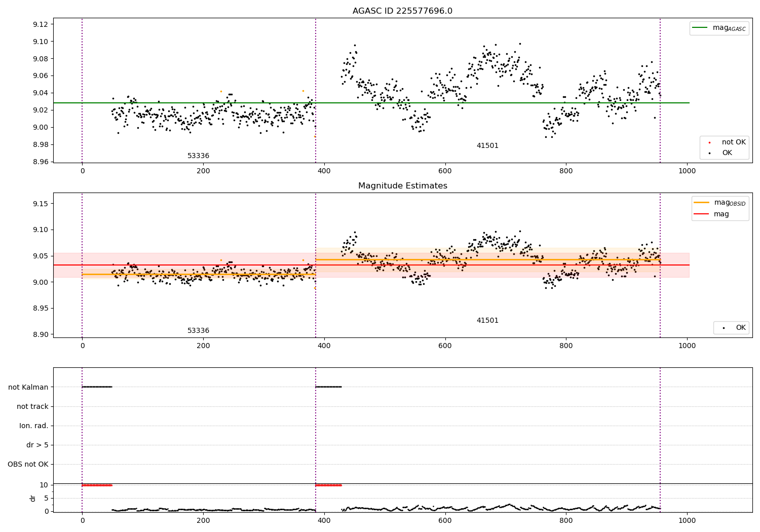Click the rotated "dr" y-axis label

[x=33, y=498]
